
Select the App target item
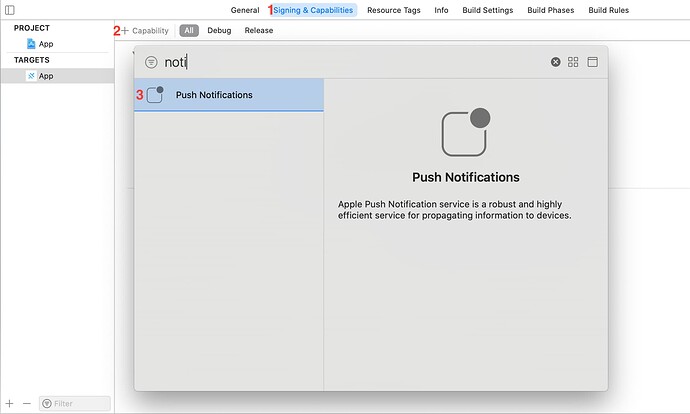pos(57,76)
